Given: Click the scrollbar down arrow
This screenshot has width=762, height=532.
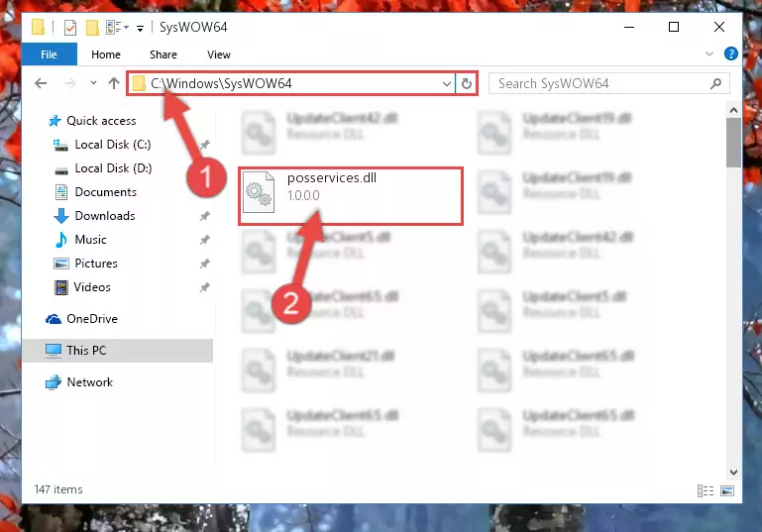Looking at the screenshot, I should click(x=733, y=472).
